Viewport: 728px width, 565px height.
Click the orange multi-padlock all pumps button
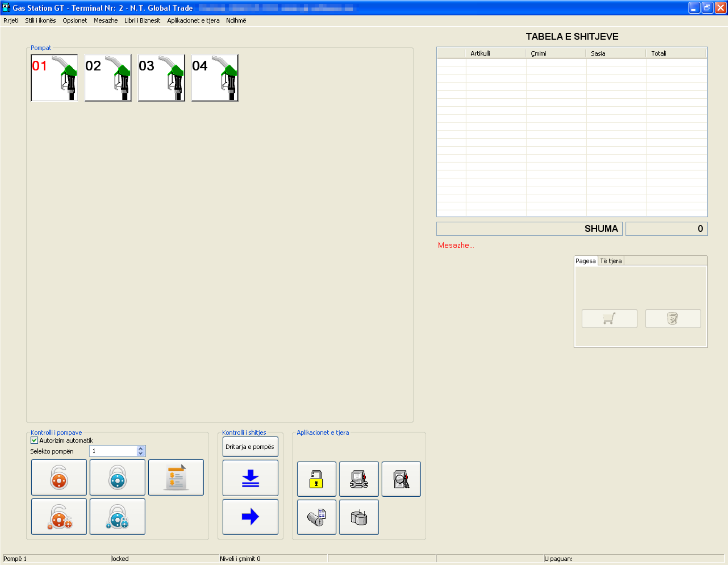coord(59,516)
